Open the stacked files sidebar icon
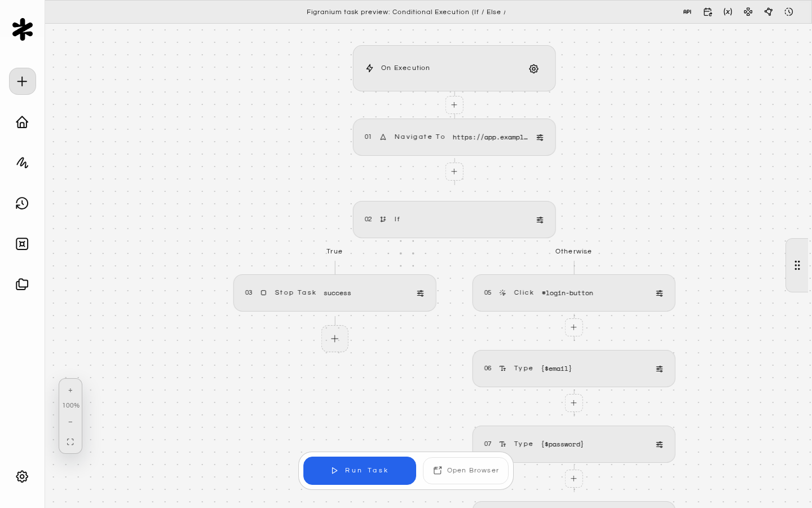 coord(22,284)
